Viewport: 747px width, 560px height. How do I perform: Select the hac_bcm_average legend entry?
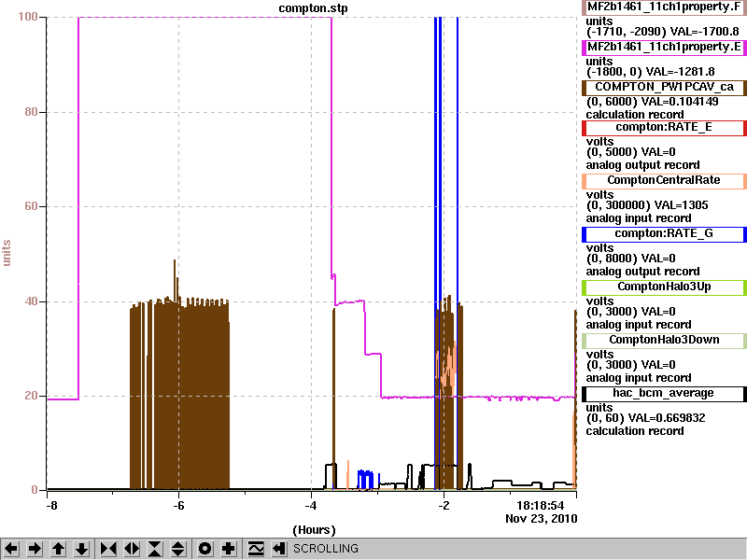pos(664,394)
